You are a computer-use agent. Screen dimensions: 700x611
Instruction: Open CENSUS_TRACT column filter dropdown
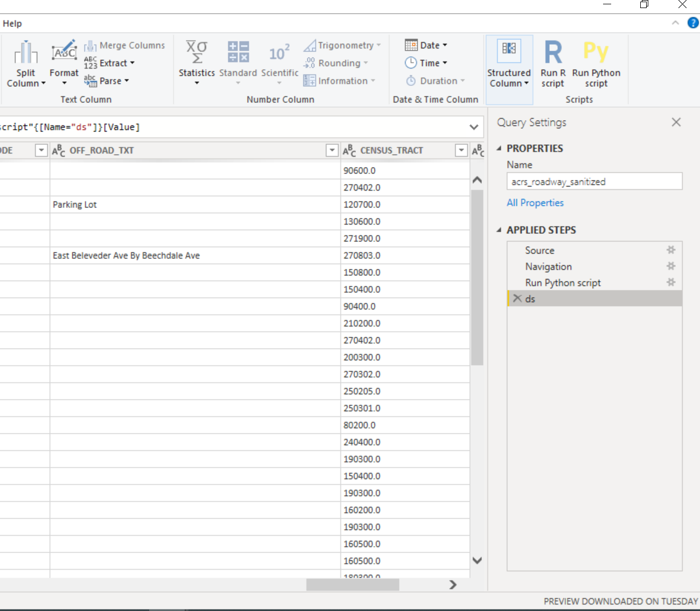tap(461, 150)
